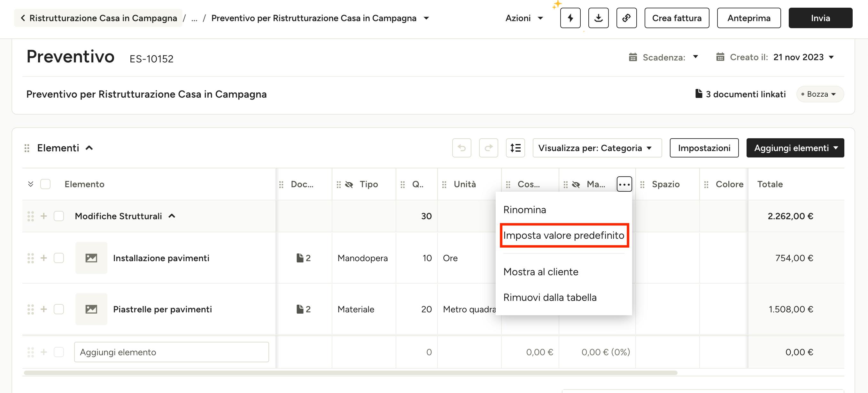Click the link icon button
The image size is (868, 393).
tap(626, 18)
